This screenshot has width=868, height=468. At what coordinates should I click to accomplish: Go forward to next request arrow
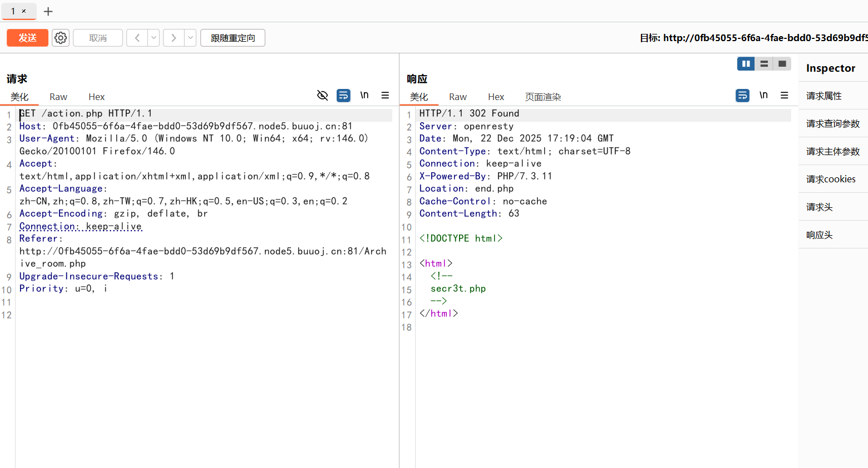pos(174,38)
